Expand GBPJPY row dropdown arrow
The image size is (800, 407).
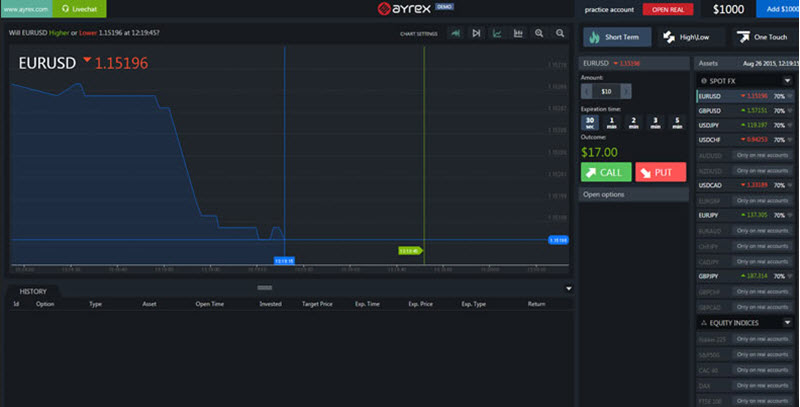[x=790, y=276]
